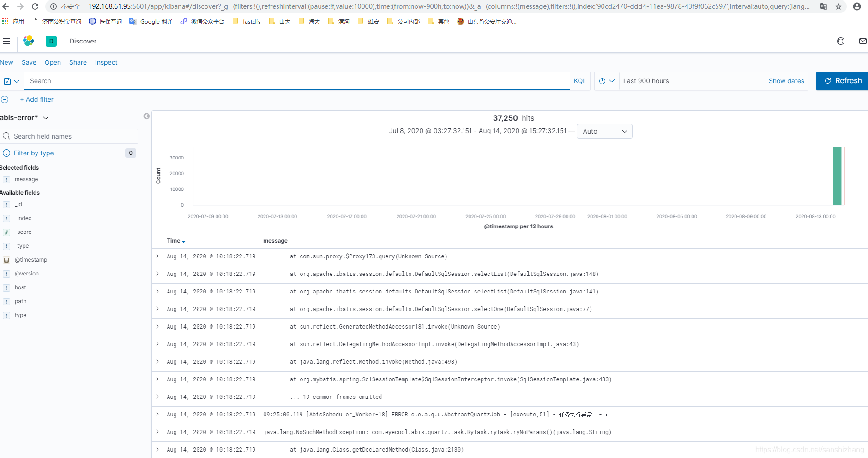This screenshot has width=868, height=458.
Task: Select the @version available field
Action: click(27, 274)
